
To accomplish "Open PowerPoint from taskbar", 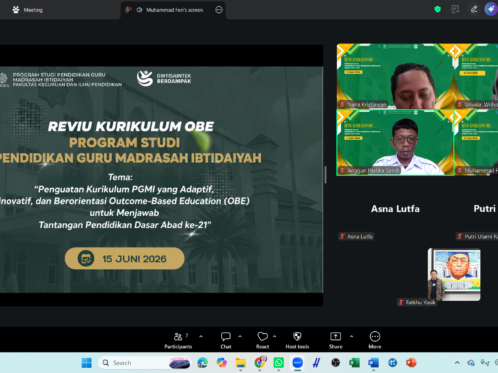I will (411, 363).
